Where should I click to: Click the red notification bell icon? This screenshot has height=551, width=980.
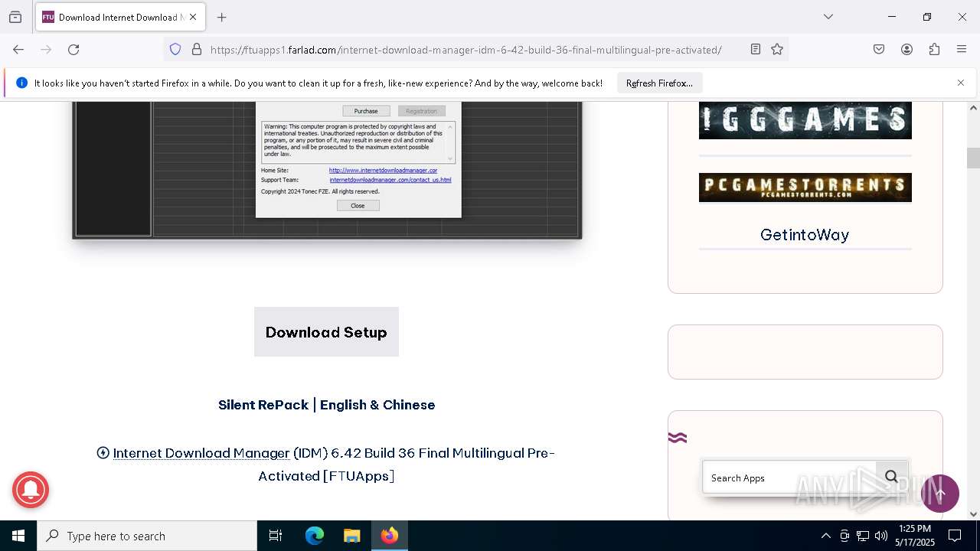pyautogui.click(x=31, y=490)
